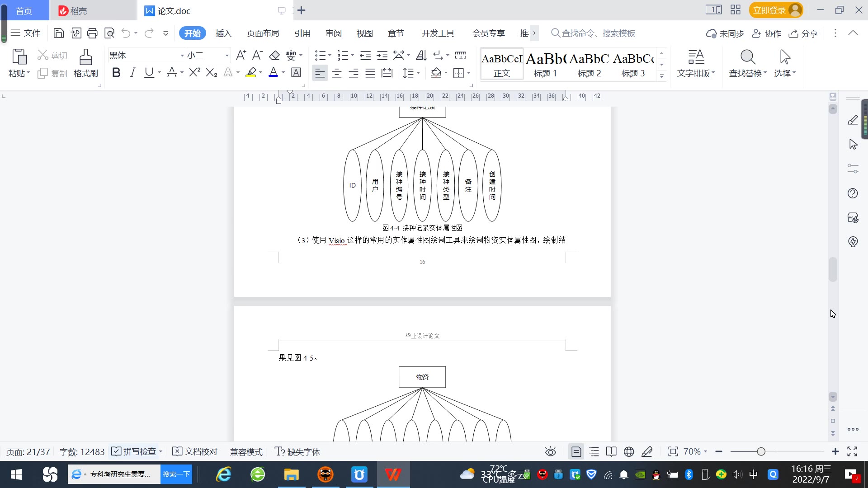
Task: Click the center alignment icon
Action: (x=336, y=73)
